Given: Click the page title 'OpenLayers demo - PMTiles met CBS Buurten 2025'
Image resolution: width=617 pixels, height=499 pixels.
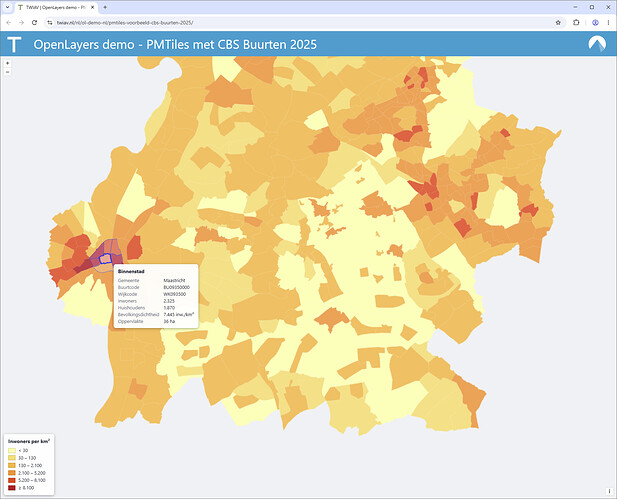Looking at the screenshot, I should (x=175, y=44).
